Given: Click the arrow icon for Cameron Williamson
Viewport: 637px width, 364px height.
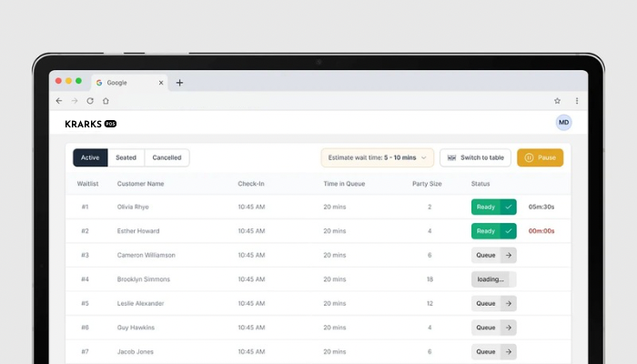Looking at the screenshot, I should tap(509, 255).
